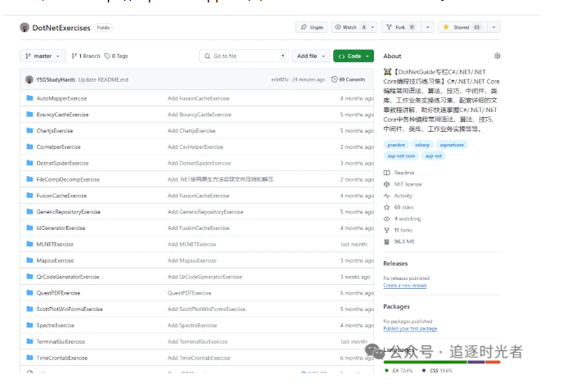Click the MLNETExercise folder icon
This screenshot has height=392, width=563.
point(29,244)
